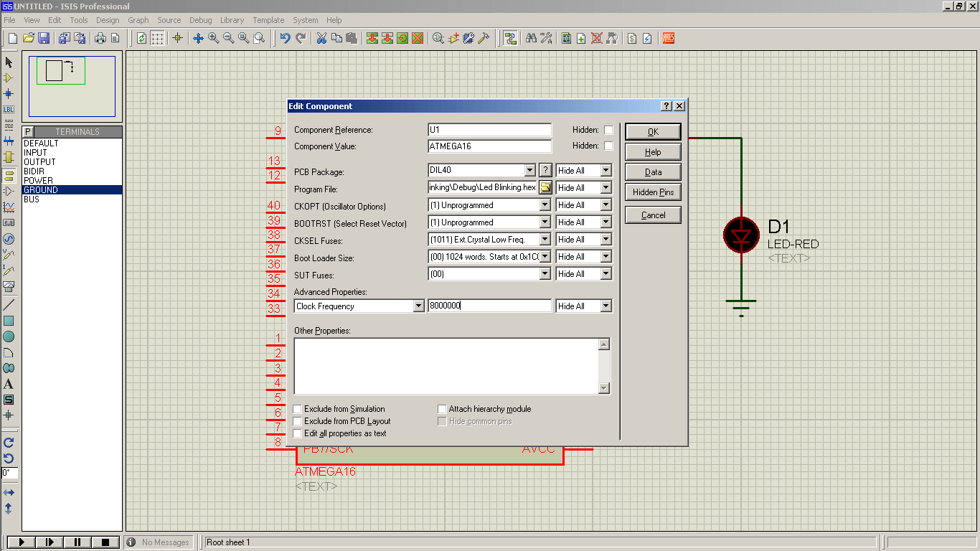Open the PCB Package dropdown
The width and height of the screenshot is (980, 551).
pyautogui.click(x=530, y=171)
